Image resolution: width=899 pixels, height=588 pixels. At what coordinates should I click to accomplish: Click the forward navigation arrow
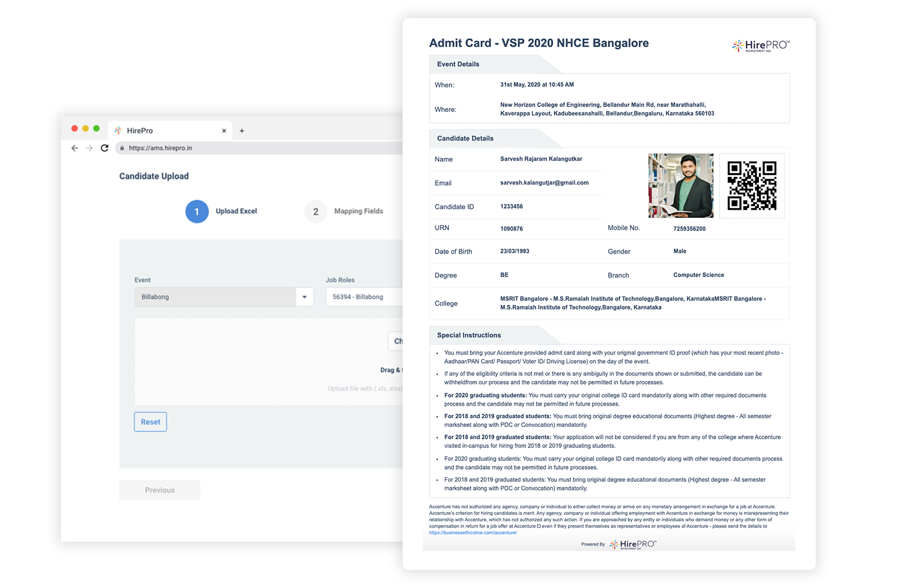[x=89, y=148]
